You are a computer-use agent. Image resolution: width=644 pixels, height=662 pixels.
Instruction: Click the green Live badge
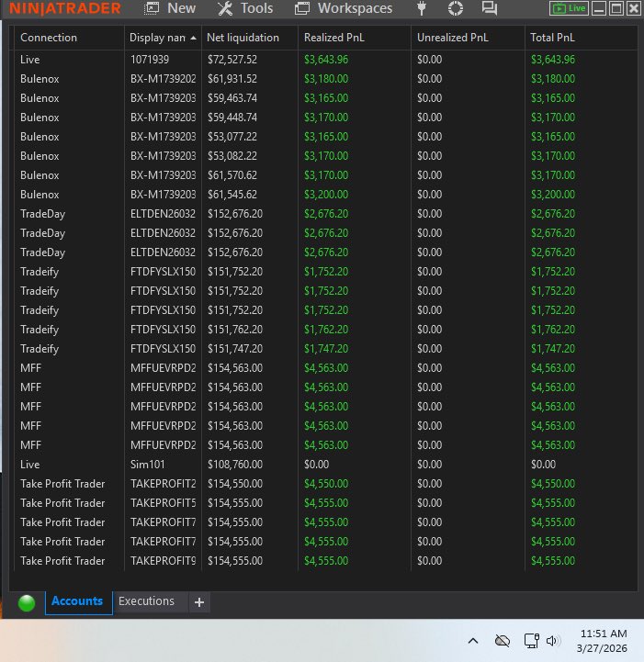click(x=569, y=8)
